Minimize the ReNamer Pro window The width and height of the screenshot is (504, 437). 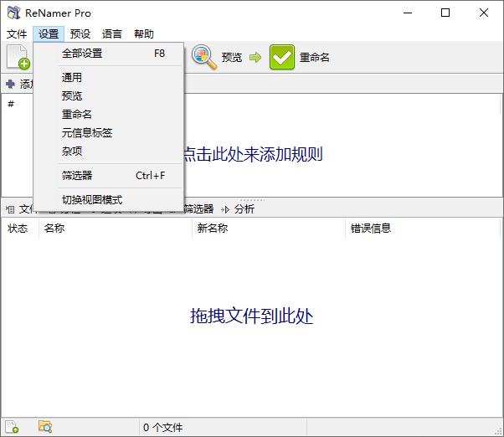point(408,13)
